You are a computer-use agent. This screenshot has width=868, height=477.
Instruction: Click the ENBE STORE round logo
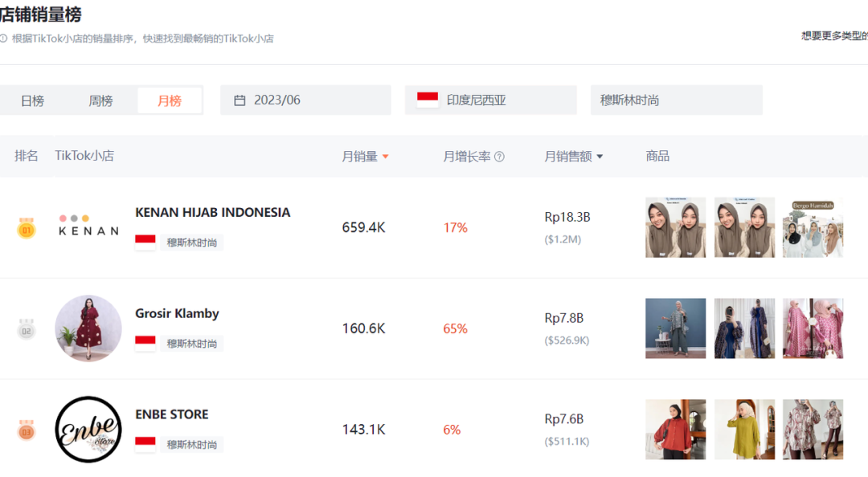tap(88, 429)
